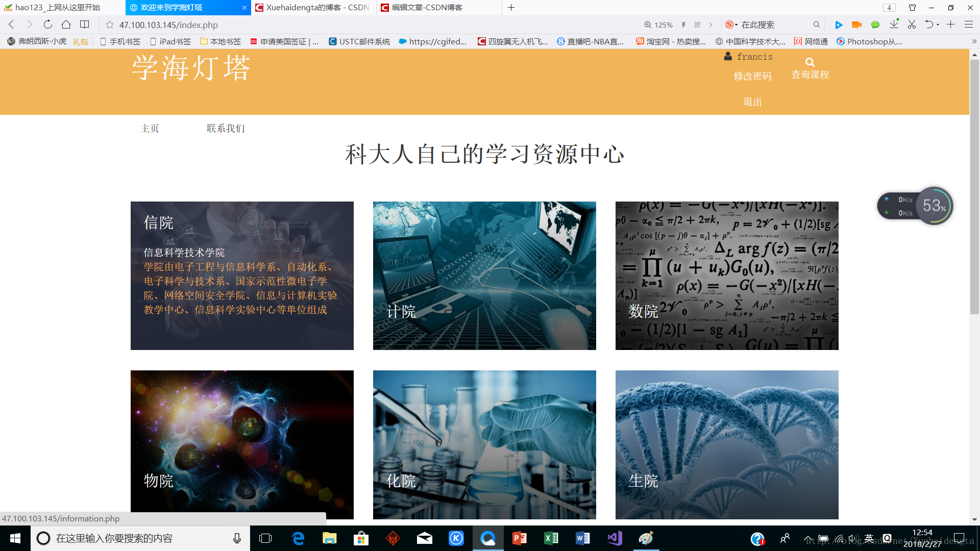The width and height of the screenshot is (980, 551).
Task: Open Task View on the taskbar
Action: point(265,538)
